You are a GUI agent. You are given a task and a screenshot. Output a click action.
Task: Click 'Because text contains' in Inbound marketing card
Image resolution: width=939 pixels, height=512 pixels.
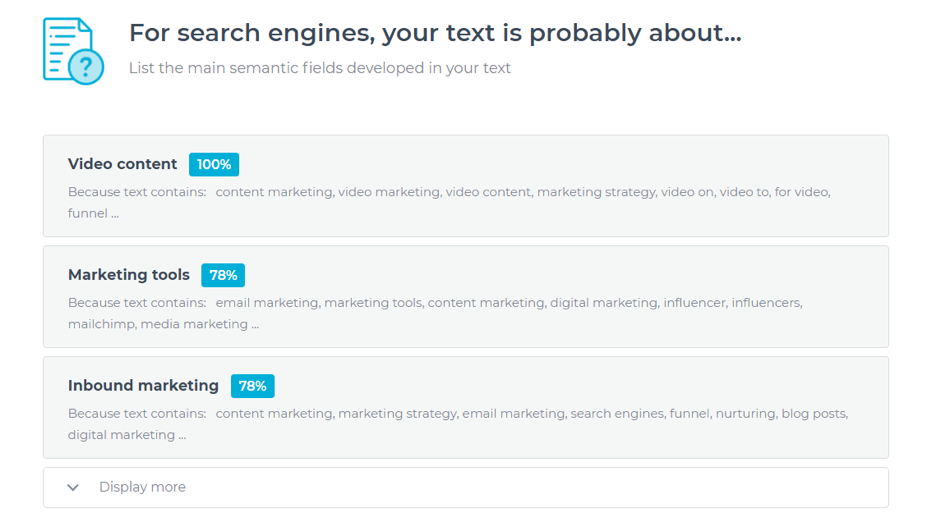click(x=137, y=414)
